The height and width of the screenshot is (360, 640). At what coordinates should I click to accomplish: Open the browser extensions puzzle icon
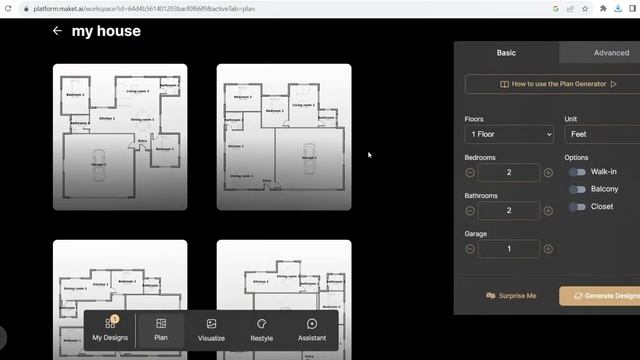[603, 9]
